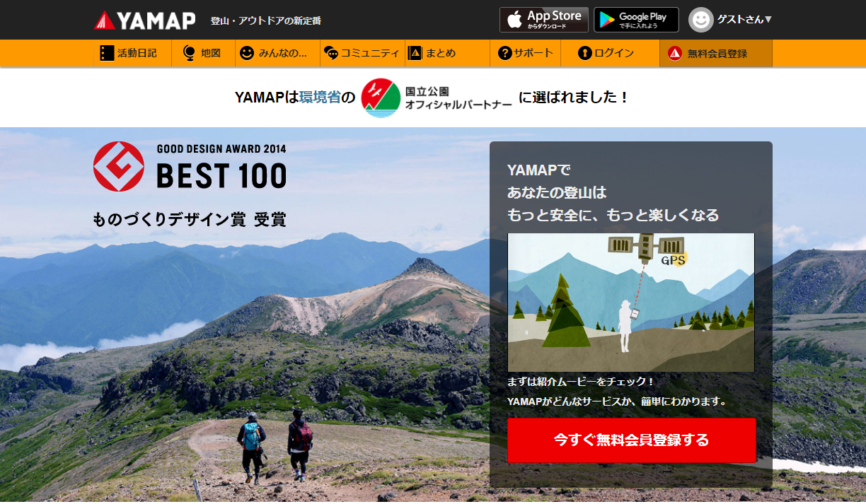Click the まとめ mountain icon
866x504 pixels.
pyautogui.click(x=415, y=53)
